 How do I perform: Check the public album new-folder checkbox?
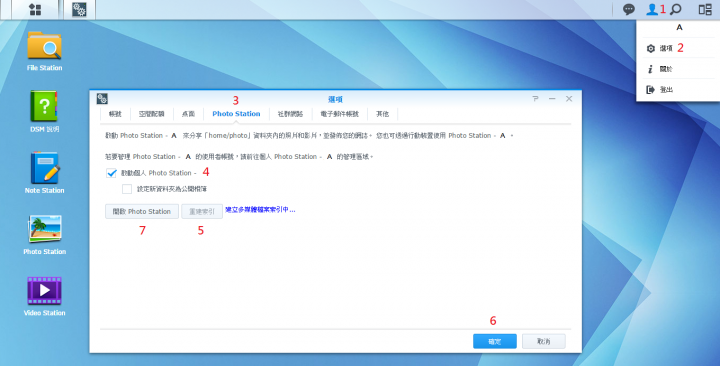(127, 189)
